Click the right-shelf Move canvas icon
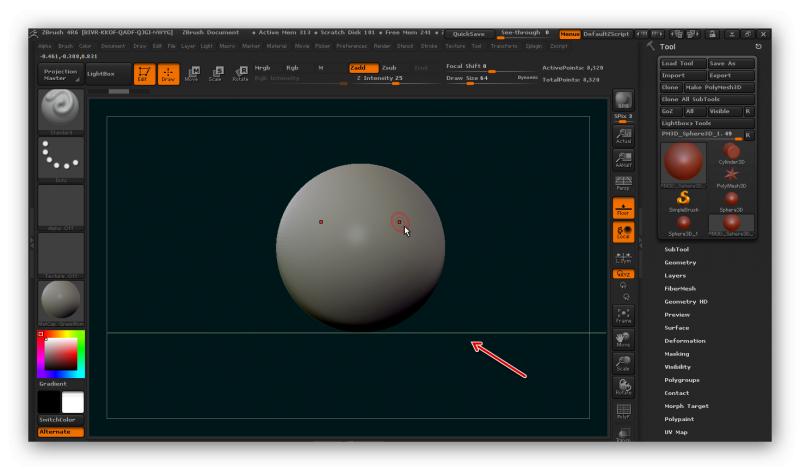The image size is (800, 470). coord(623,339)
